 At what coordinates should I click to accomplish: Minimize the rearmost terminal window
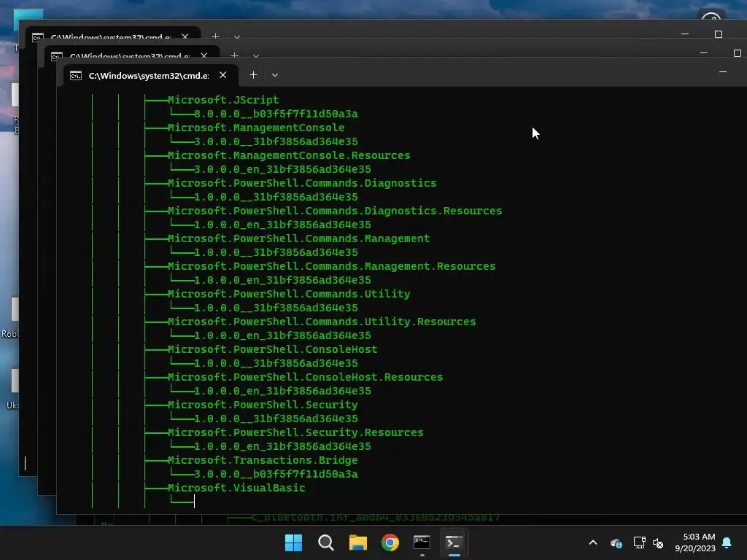click(x=685, y=34)
